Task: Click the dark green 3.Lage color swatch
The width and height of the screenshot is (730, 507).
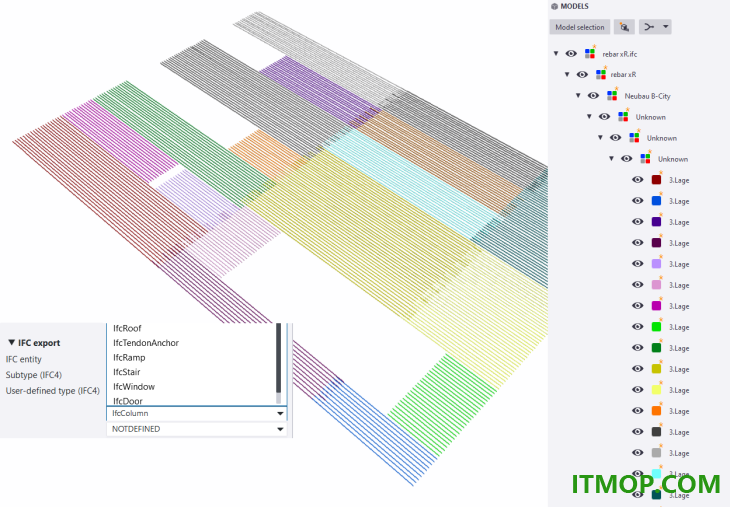Action: 656,348
